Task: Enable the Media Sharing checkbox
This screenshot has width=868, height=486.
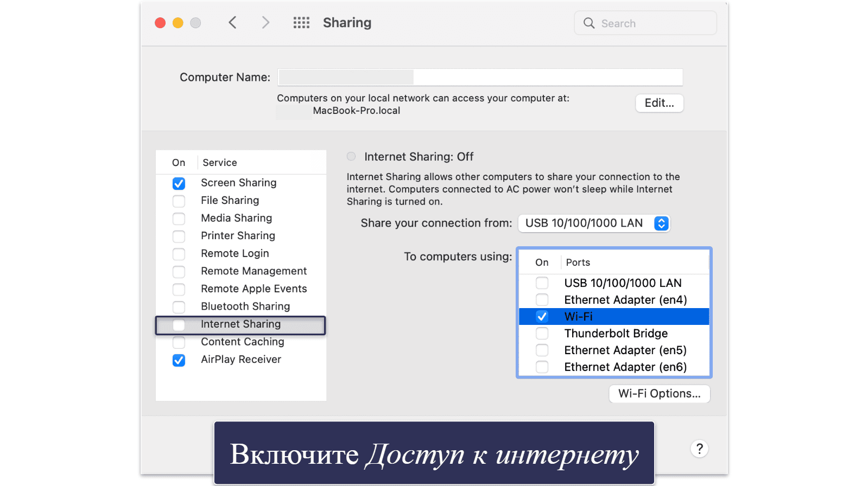Action: tap(179, 219)
